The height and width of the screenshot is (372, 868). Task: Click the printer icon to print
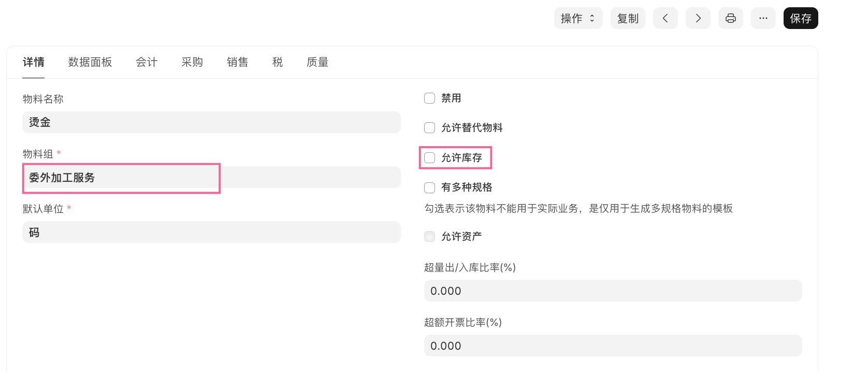(730, 19)
